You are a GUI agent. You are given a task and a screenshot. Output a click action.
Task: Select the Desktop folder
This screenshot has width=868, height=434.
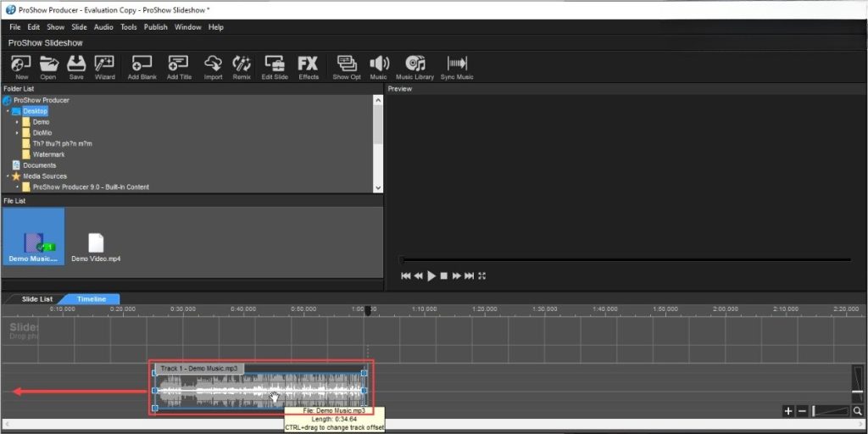35,111
